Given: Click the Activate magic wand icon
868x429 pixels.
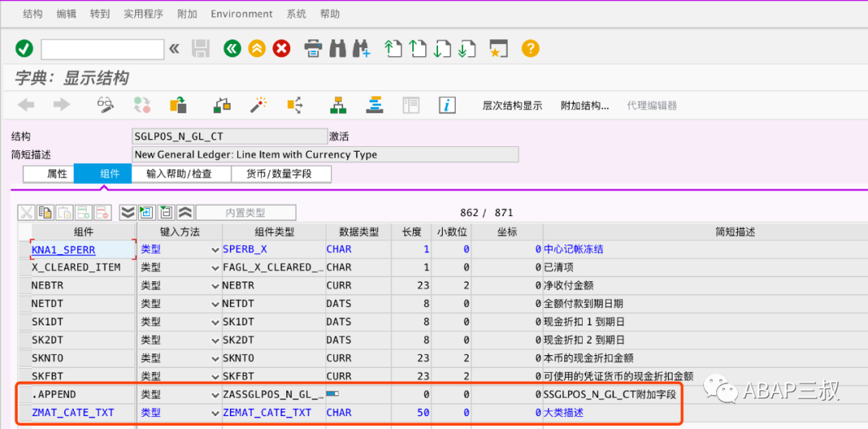Looking at the screenshot, I should click(x=259, y=104).
